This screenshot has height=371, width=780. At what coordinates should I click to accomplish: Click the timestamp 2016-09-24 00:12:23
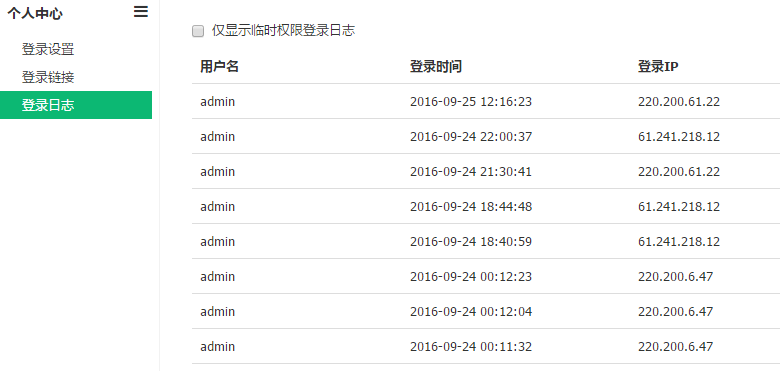point(471,277)
